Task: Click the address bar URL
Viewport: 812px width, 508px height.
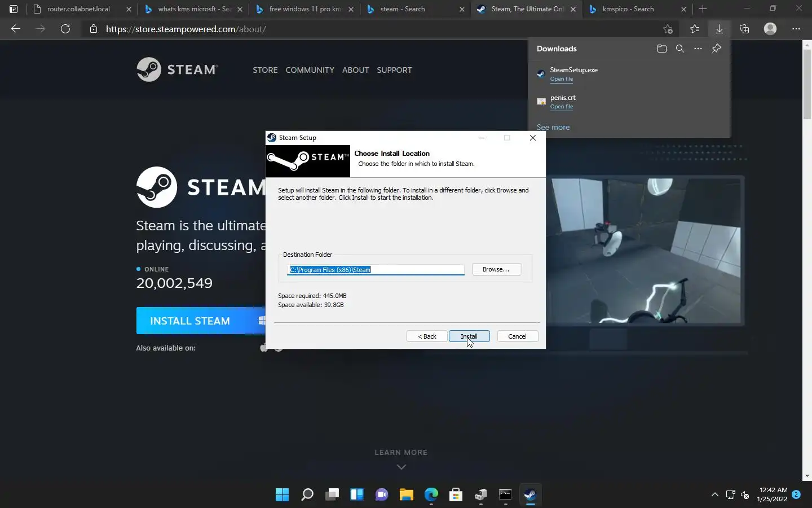Action: pos(186,29)
